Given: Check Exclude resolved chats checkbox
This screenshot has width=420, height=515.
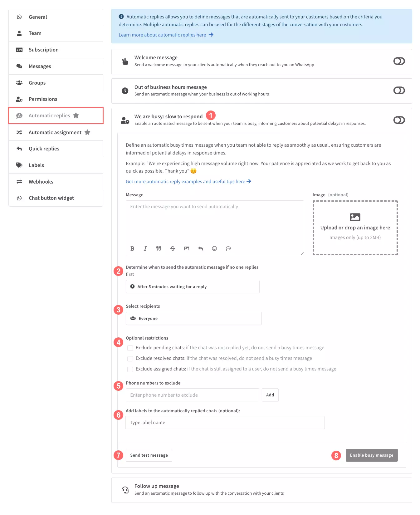Looking at the screenshot, I should 130,359.
